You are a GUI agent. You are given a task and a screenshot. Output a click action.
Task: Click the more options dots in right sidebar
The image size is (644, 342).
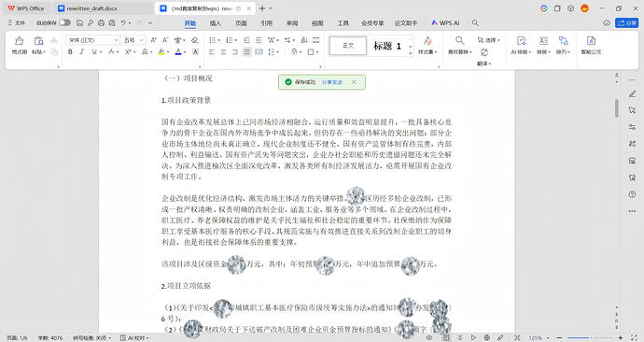(x=632, y=211)
